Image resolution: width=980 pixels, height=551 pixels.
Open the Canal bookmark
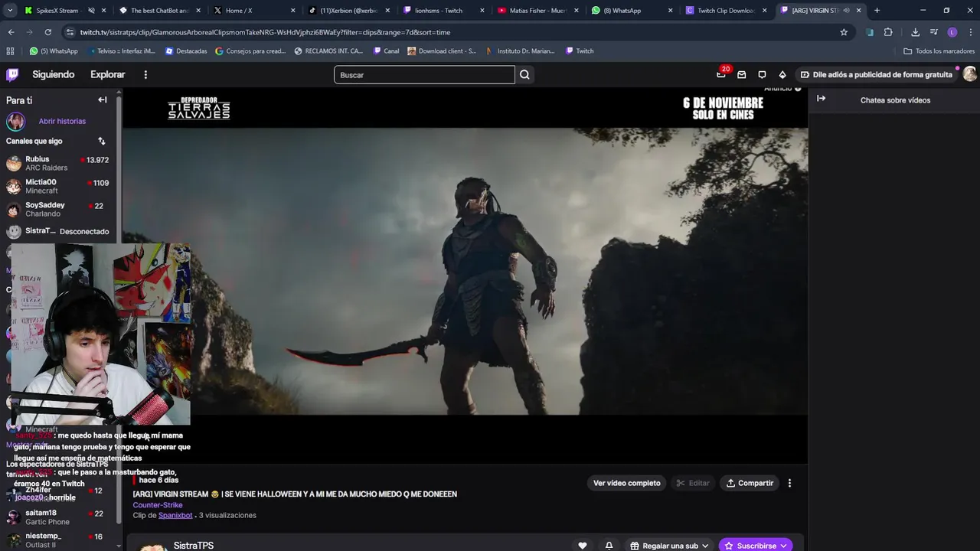pos(387,51)
